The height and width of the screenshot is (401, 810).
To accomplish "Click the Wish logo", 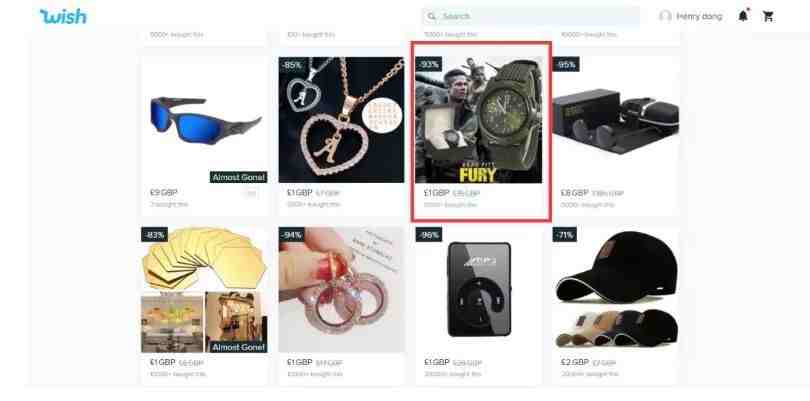I will point(63,17).
